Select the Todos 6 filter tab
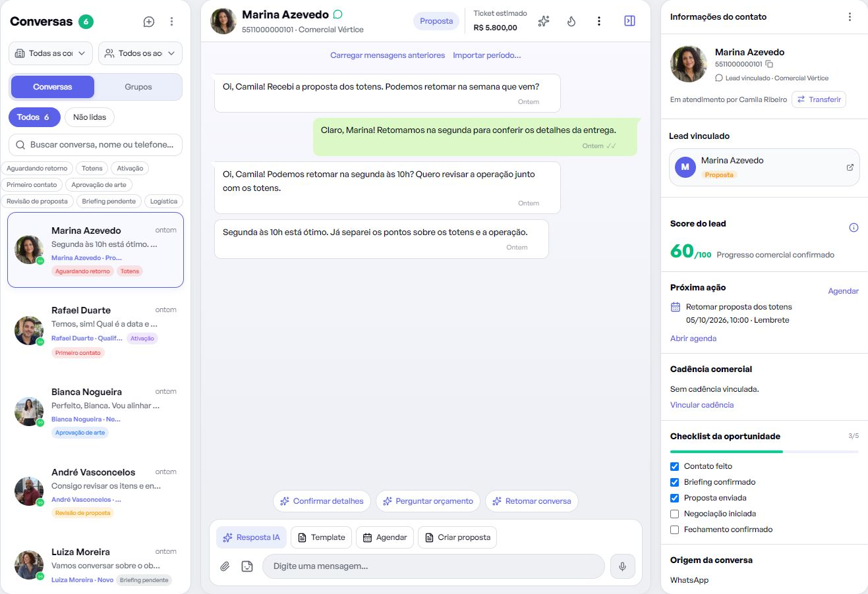The height and width of the screenshot is (594, 868). pyautogui.click(x=34, y=117)
